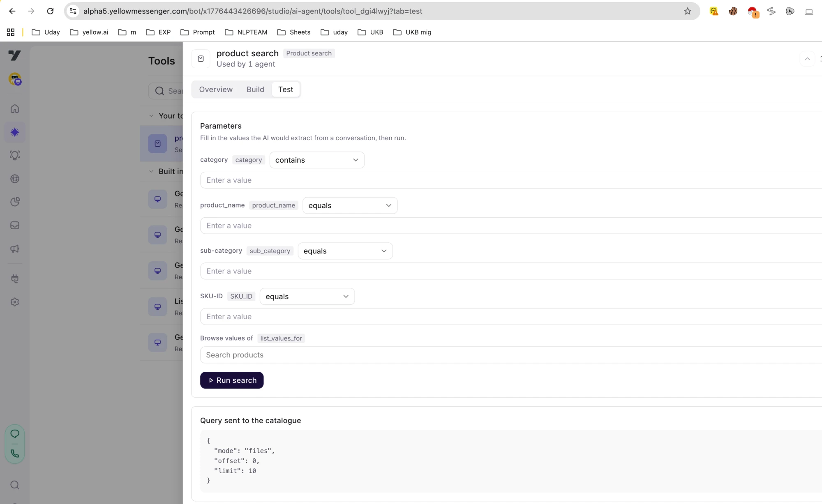
Task: Click the product_name value input field
Action: (511, 226)
